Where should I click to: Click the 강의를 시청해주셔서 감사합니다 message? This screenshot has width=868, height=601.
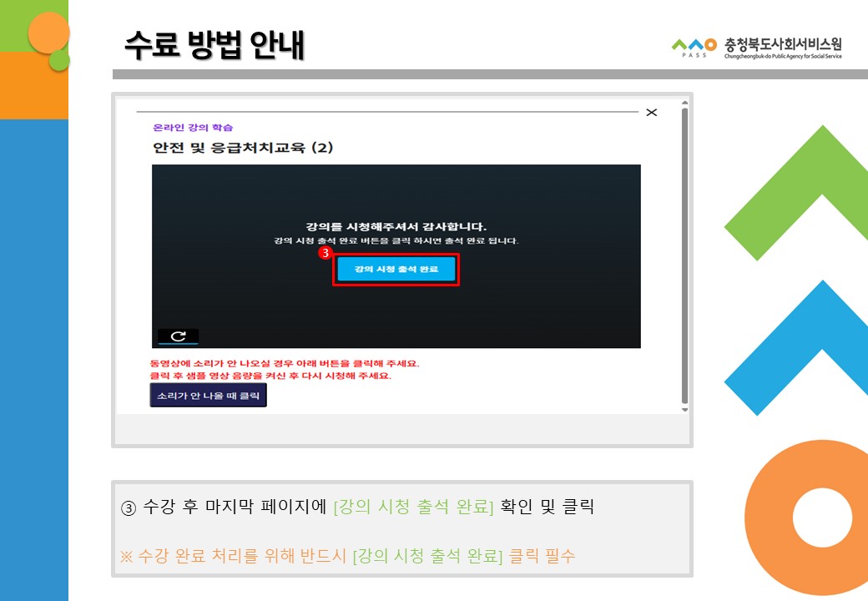tap(396, 226)
